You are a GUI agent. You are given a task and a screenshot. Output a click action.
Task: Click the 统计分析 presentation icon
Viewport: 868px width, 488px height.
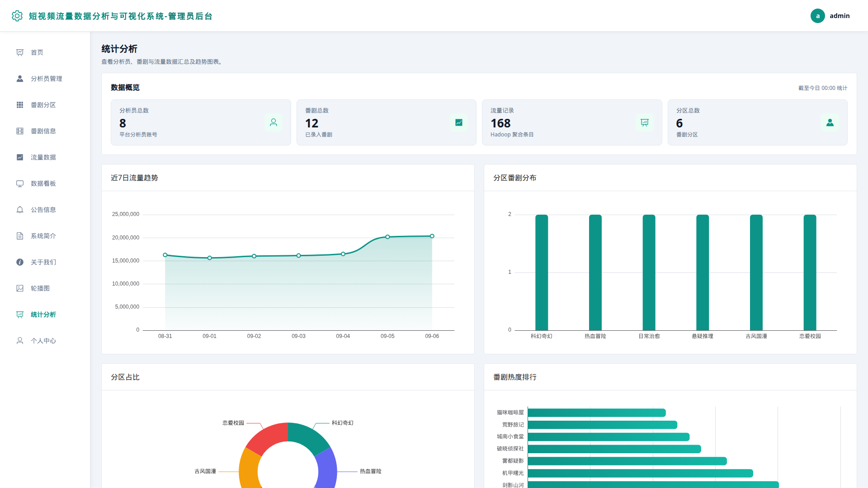pyautogui.click(x=20, y=314)
